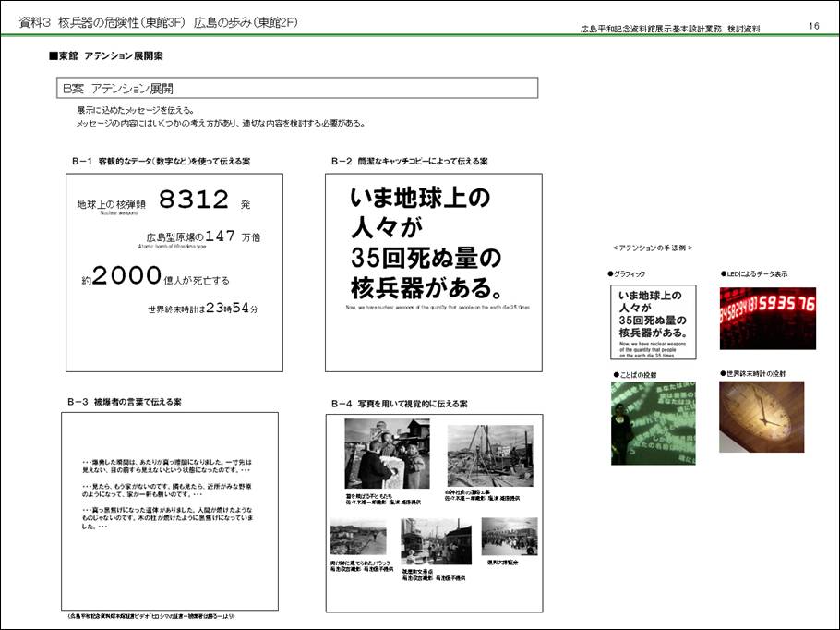
Task: Click the English caption Atomic bomb of Hiroshima type
Action: [172, 247]
